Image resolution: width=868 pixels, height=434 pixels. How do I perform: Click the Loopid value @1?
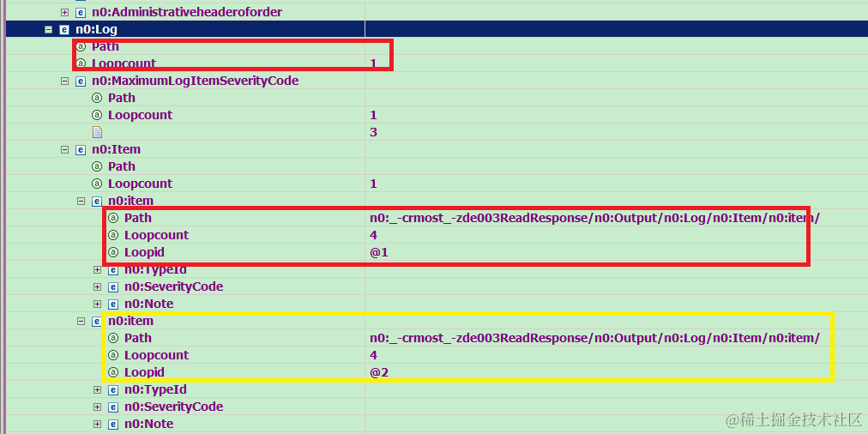379,252
